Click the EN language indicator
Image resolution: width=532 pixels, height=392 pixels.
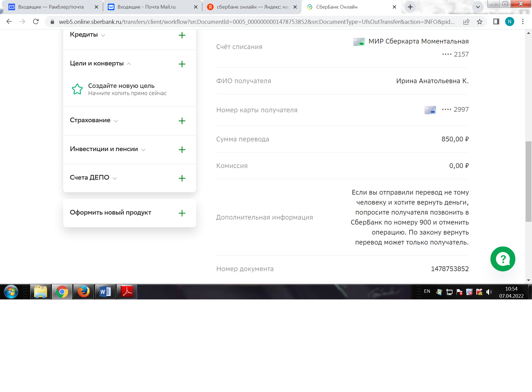click(x=427, y=291)
